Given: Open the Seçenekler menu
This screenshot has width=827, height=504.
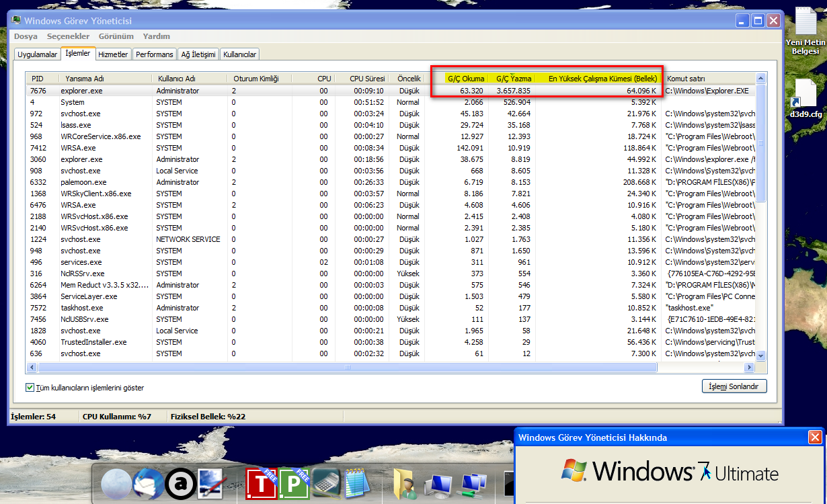Looking at the screenshot, I should 68,36.
